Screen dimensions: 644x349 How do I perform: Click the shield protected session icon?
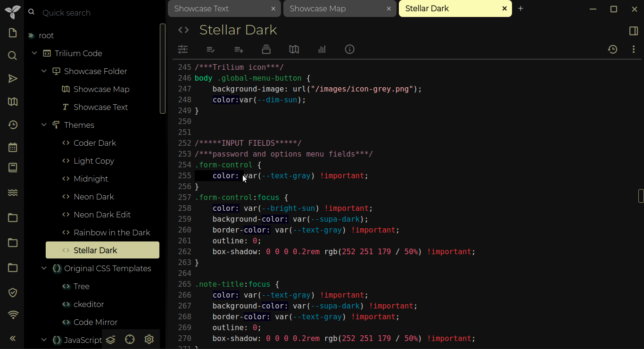coord(13,293)
